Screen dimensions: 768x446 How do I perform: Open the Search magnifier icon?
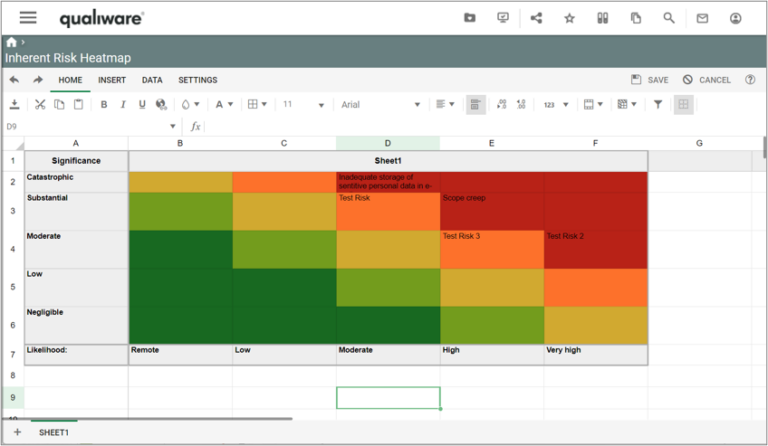click(669, 18)
